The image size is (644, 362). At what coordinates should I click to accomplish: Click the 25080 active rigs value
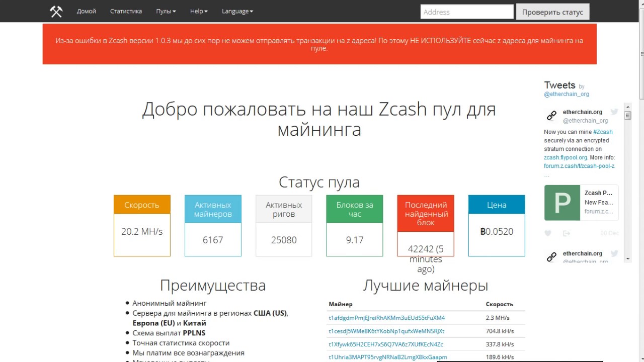[x=284, y=240]
